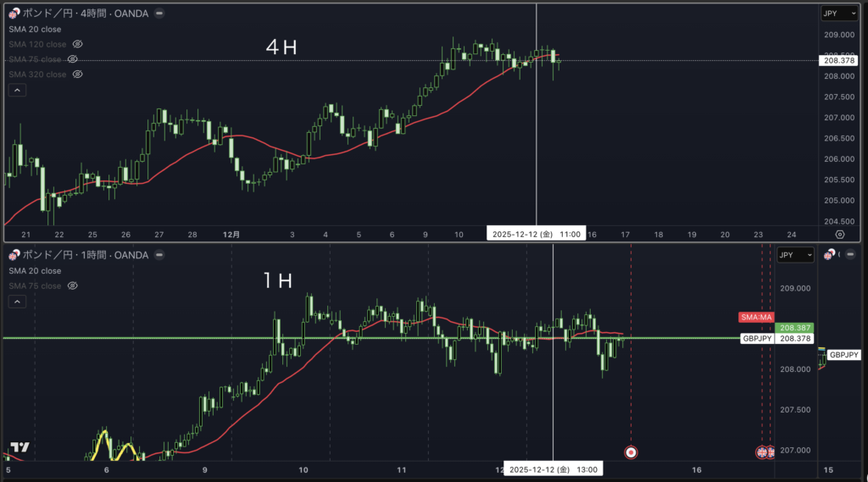This screenshot has height=482, width=868.
Task: Click the flag symbol icon right of the 1H JPY selector
Action: pos(832,255)
